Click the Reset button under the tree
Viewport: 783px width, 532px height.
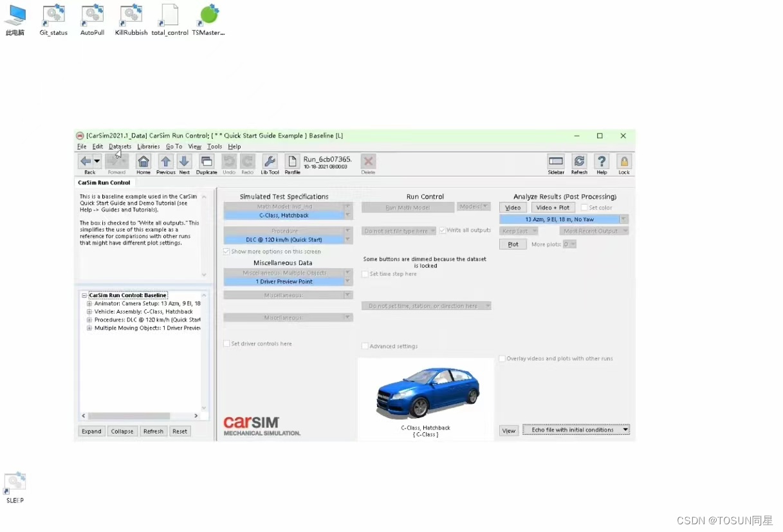pyautogui.click(x=180, y=431)
